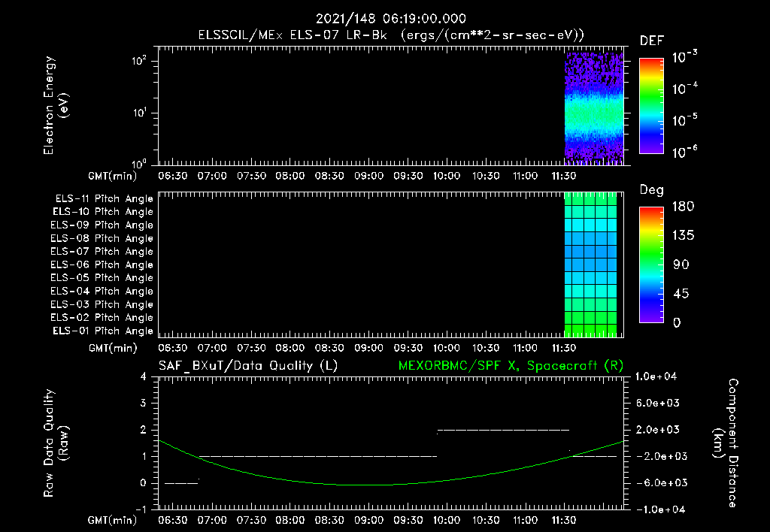770x532 pixels.
Task: Select the ELS-03 Pitch Angle row label
Action: pyautogui.click(x=102, y=304)
